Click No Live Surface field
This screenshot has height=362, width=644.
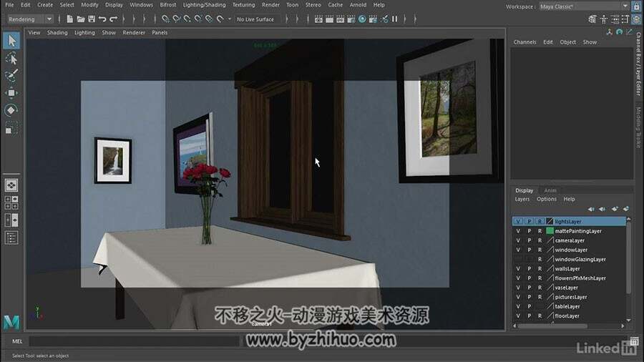(258, 19)
